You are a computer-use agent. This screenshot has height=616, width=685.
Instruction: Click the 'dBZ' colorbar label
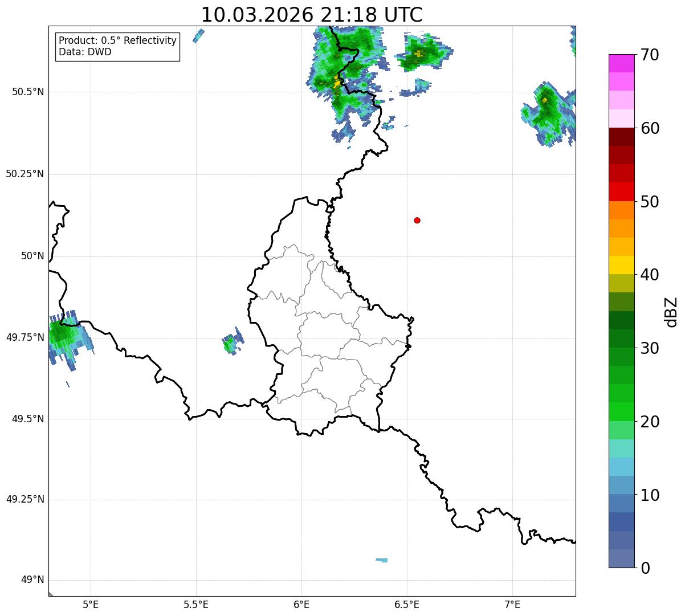coord(671,311)
